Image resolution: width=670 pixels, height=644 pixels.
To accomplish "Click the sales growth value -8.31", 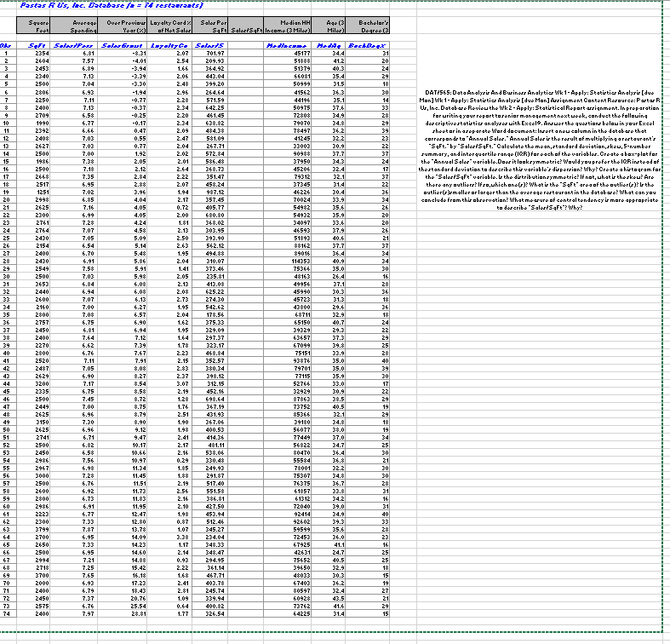I will [139, 54].
